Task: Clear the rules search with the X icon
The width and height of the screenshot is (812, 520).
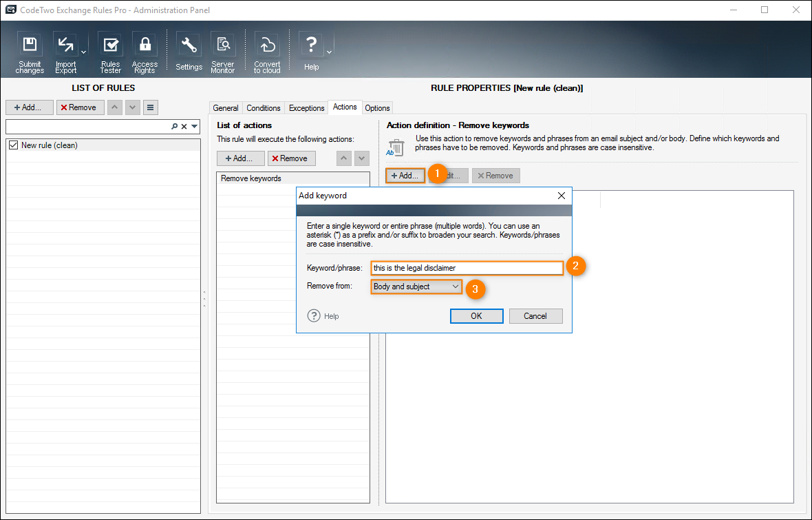Action: (x=184, y=126)
